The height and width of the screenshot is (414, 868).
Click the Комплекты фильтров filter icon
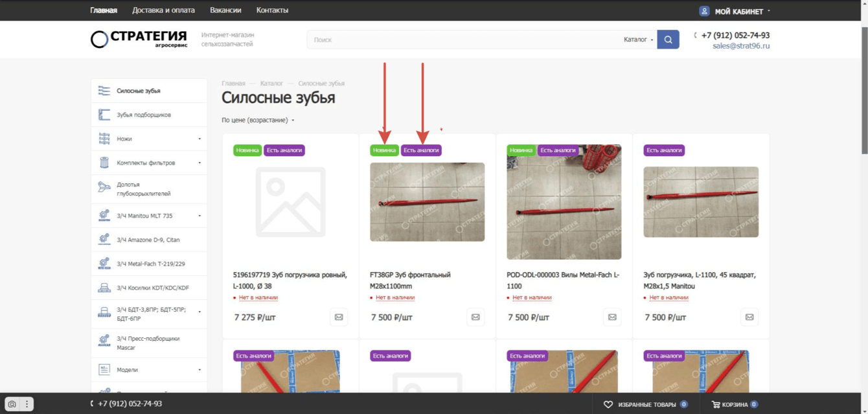(104, 163)
